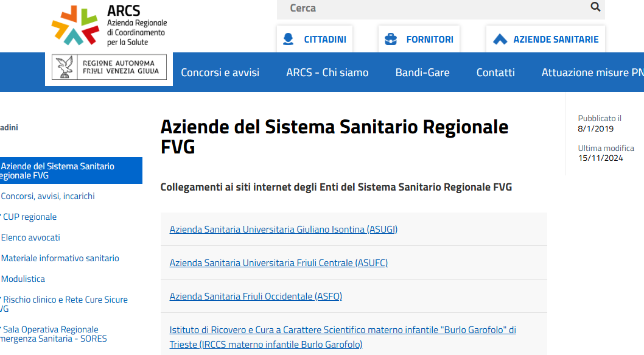This screenshot has width=644, height=355.
Task: Click the Fornitori briefcase icon
Action: click(391, 39)
